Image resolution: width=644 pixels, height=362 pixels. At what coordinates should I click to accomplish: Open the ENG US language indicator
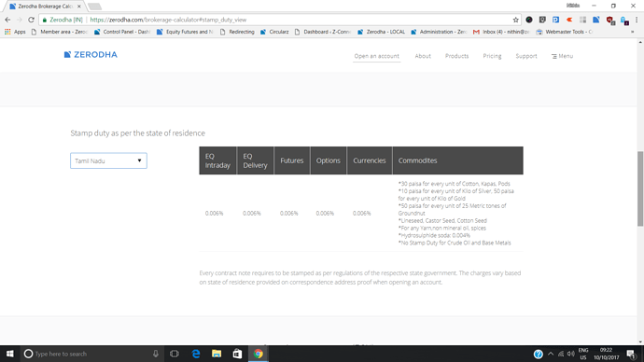[583, 354]
